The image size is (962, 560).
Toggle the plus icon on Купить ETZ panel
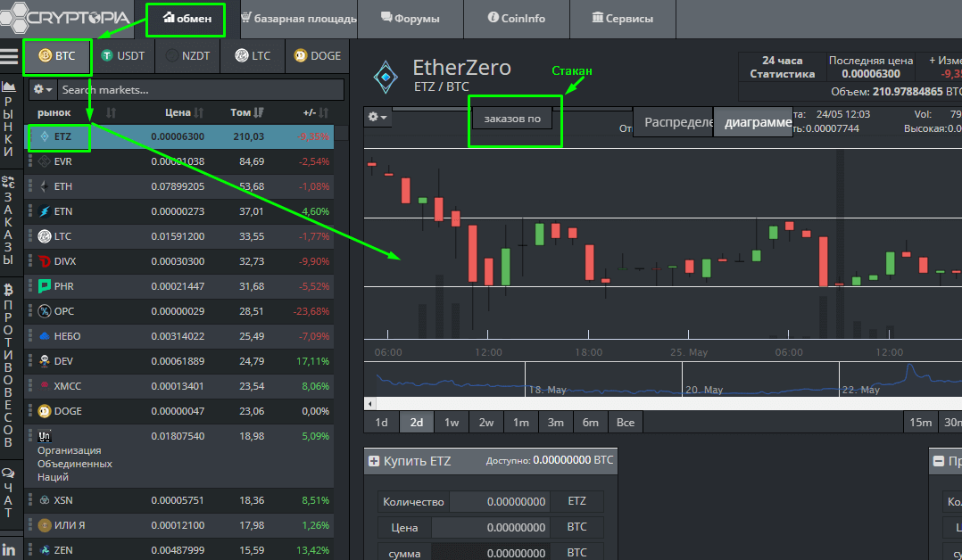click(374, 461)
